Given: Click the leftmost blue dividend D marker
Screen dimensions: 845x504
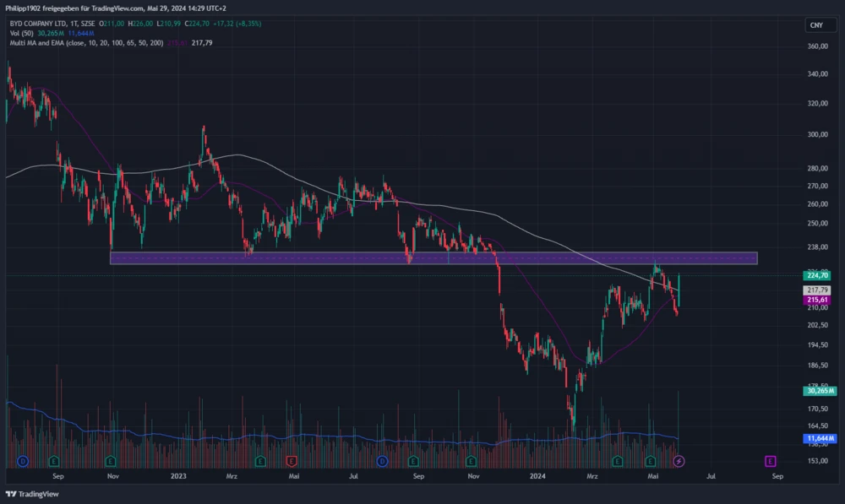Looking at the screenshot, I should point(23,461).
